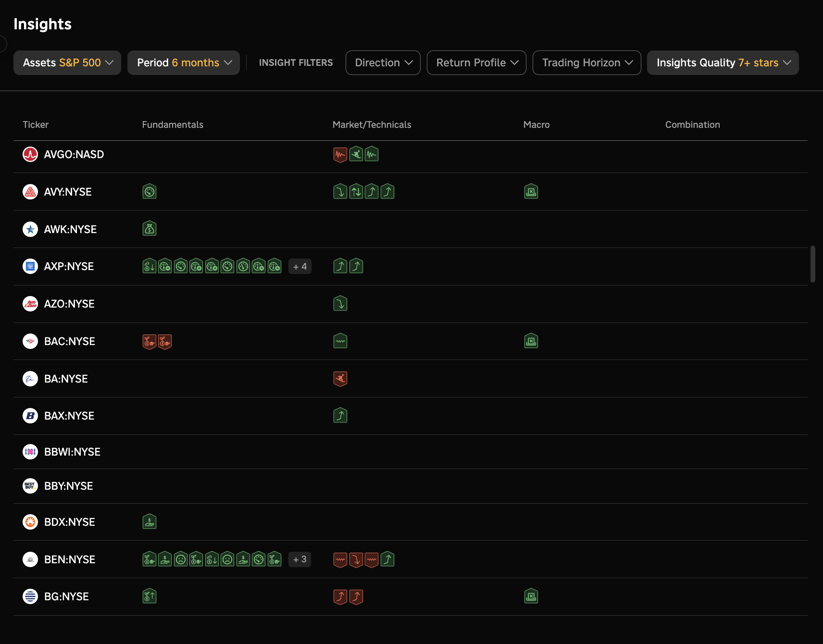823x644 pixels.
Task: Click the BG fundamentals dollar-up icon
Action: coord(150,596)
